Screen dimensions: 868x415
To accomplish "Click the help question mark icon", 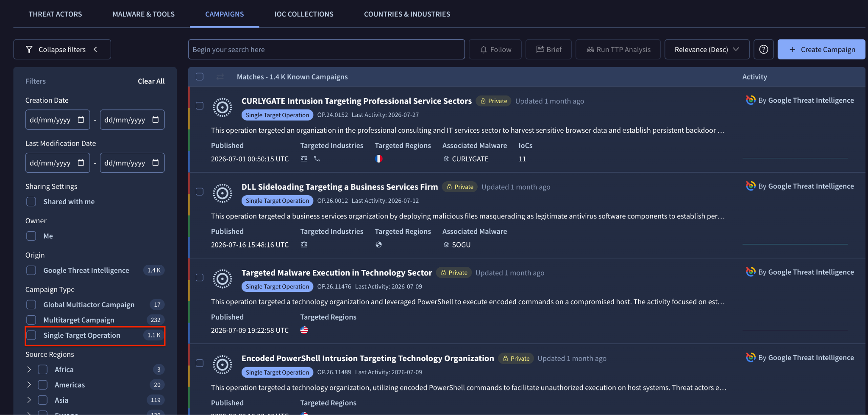I will pos(763,50).
